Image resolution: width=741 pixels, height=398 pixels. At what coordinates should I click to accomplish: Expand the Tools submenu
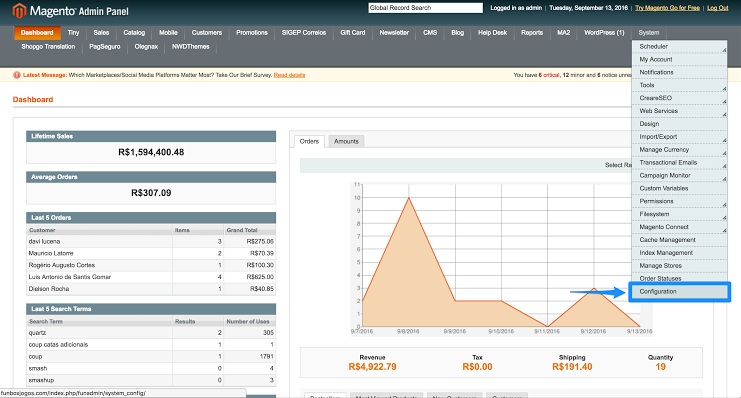click(x=680, y=85)
